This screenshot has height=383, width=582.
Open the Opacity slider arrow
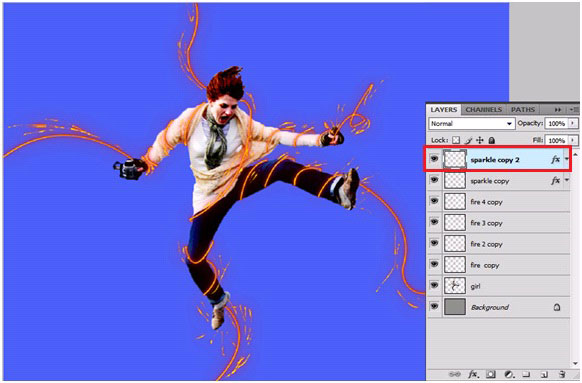[573, 124]
